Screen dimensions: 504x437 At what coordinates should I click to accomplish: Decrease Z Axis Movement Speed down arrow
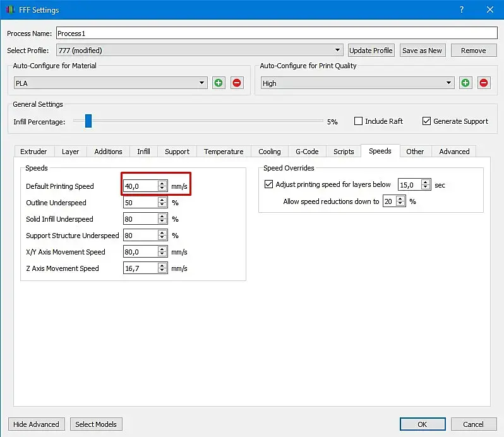click(x=162, y=271)
